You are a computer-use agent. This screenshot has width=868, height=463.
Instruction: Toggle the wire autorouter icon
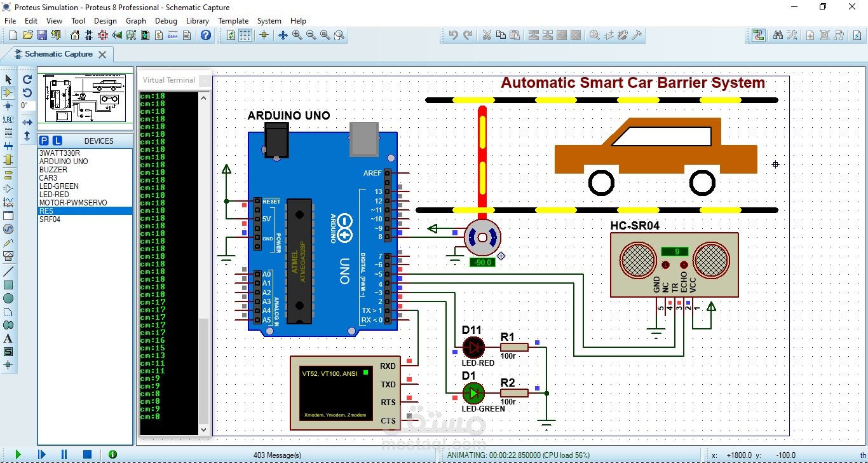pos(758,36)
